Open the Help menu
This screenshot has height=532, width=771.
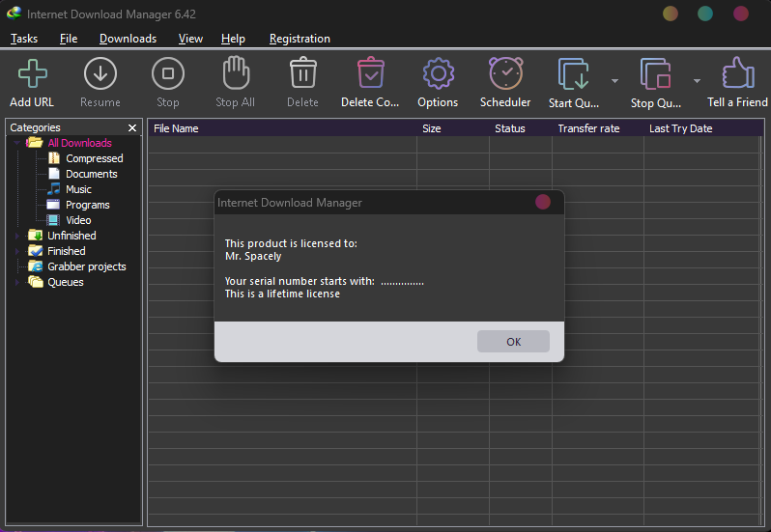[x=233, y=39]
